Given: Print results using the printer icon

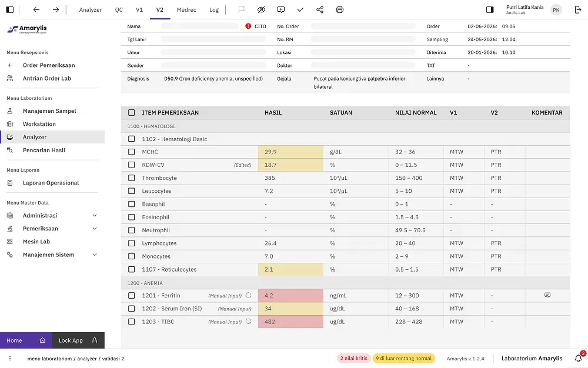Looking at the screenshot, I should click(x=340, y=10).
